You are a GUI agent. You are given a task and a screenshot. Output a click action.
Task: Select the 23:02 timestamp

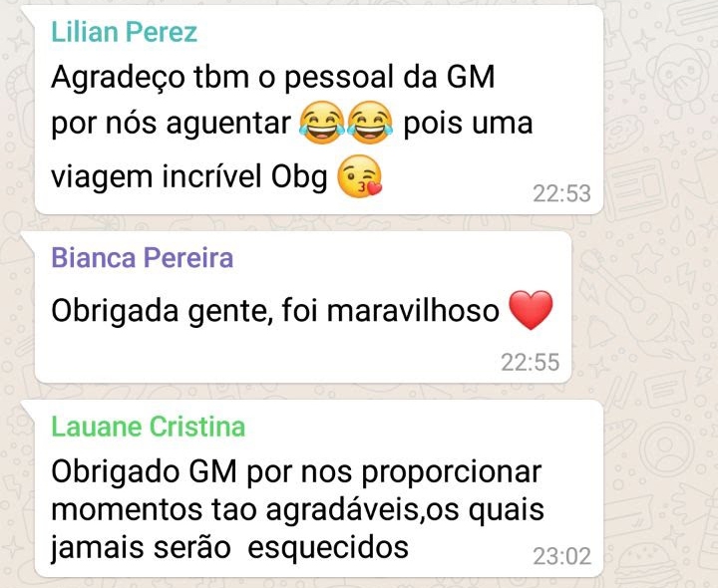click(561, 556)
